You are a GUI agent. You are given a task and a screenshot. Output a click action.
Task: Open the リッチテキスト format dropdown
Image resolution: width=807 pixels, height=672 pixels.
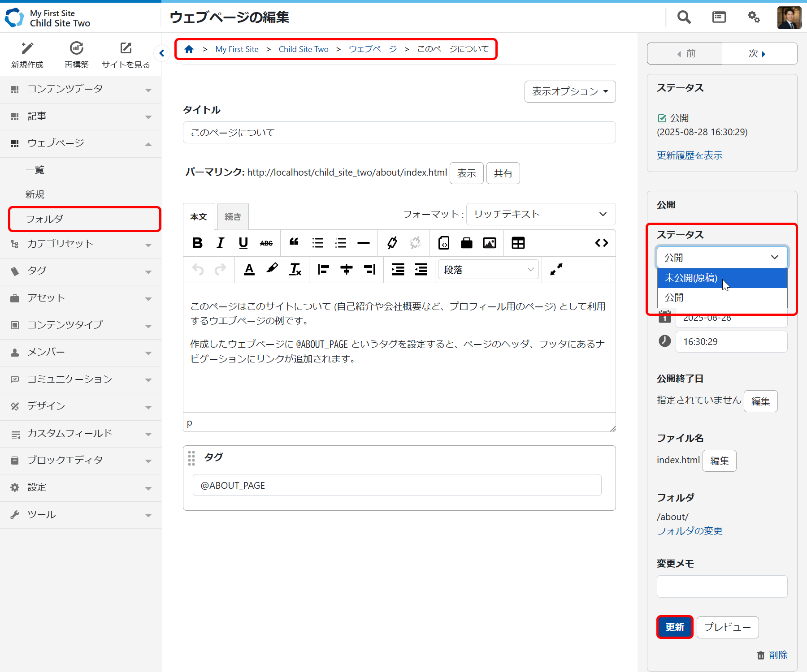pyautogui.click(x=541, y=215)
